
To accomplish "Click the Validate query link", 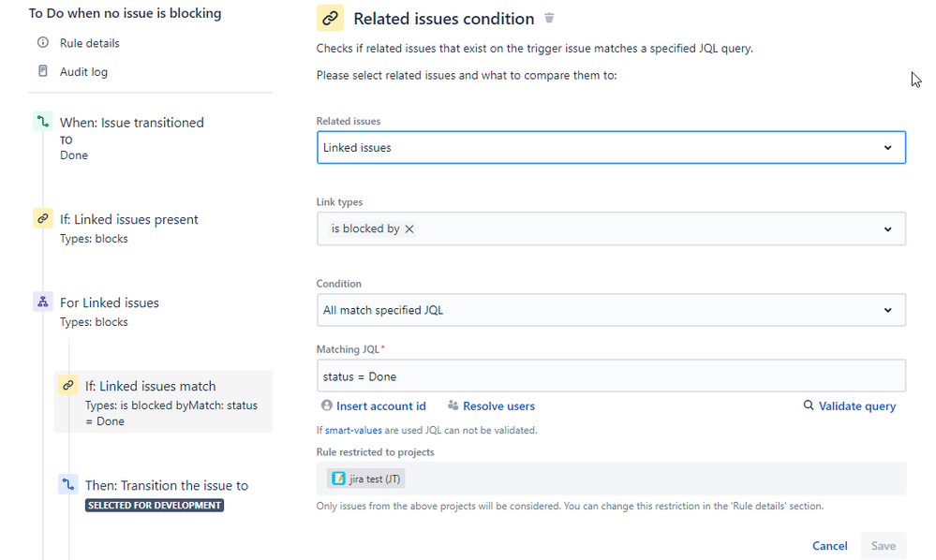I will tap(856, 406).
